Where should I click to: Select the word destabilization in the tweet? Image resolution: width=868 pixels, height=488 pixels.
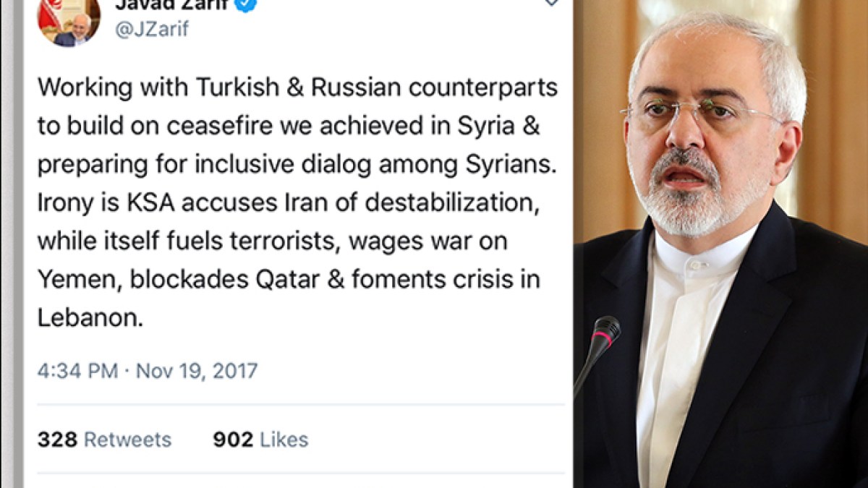coord(452,203)
